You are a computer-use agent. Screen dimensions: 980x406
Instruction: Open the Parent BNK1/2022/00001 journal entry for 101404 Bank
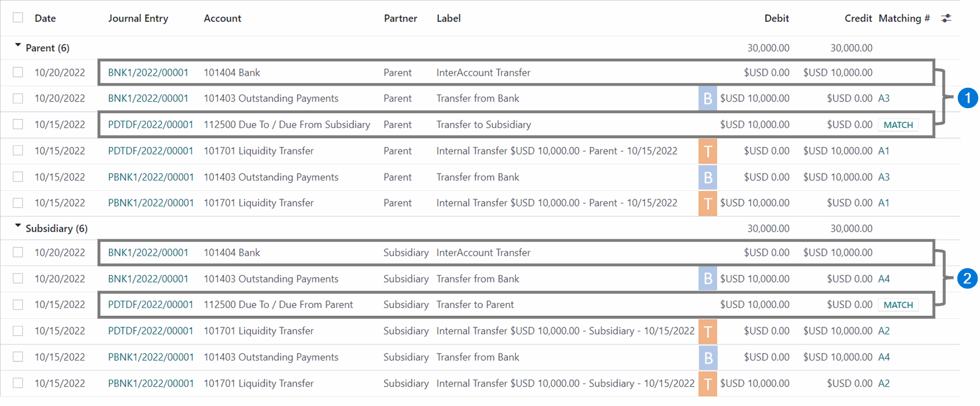pos(148,72)
